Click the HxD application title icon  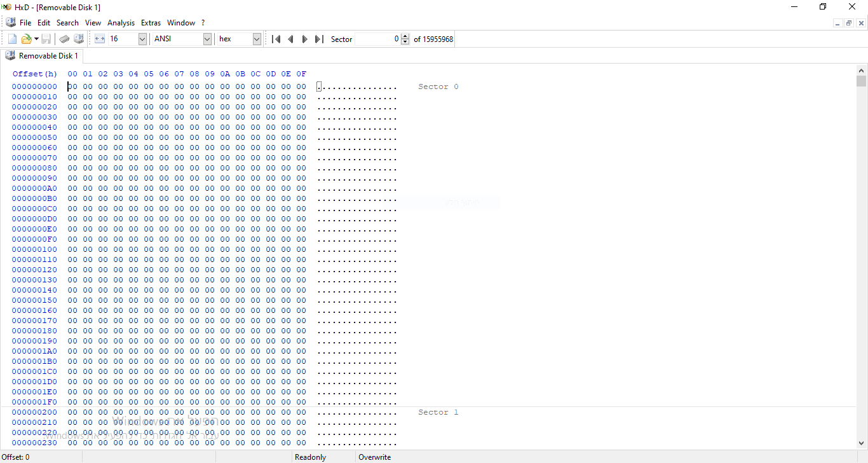6,7
